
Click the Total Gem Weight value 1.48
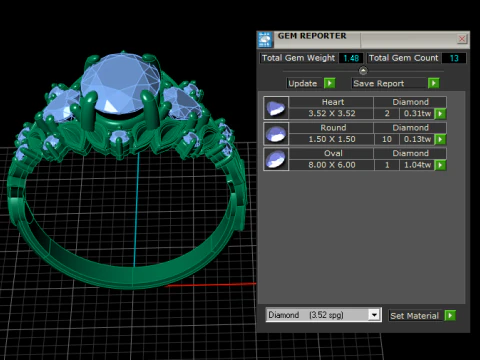click(x=351, y=58)
